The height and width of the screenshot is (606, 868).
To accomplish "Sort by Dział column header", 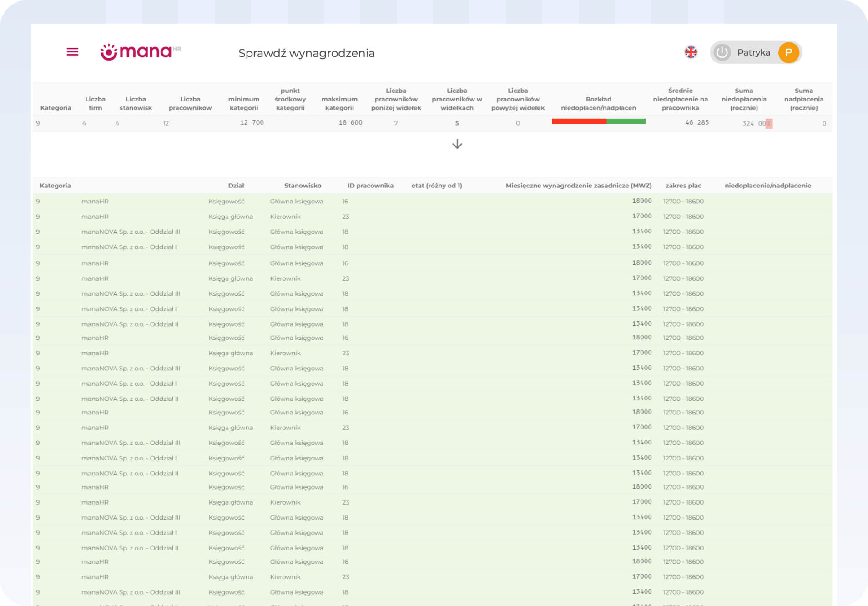I will point(236,186).
